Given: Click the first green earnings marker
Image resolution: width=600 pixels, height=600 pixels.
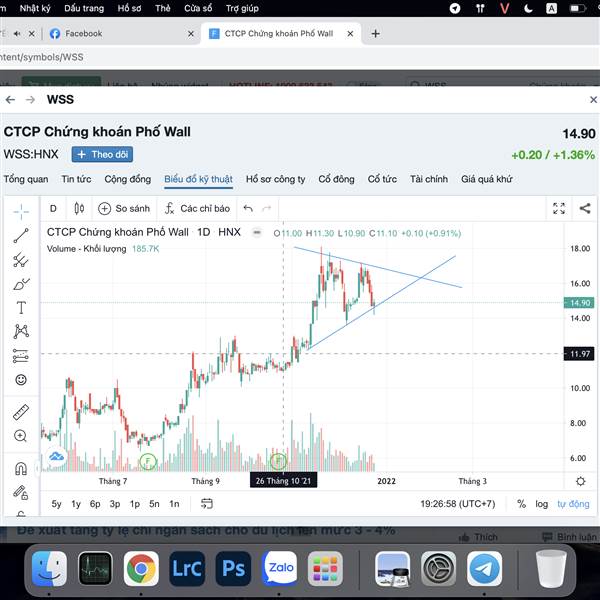Looking at the screenshot, I should click(148, 461).
